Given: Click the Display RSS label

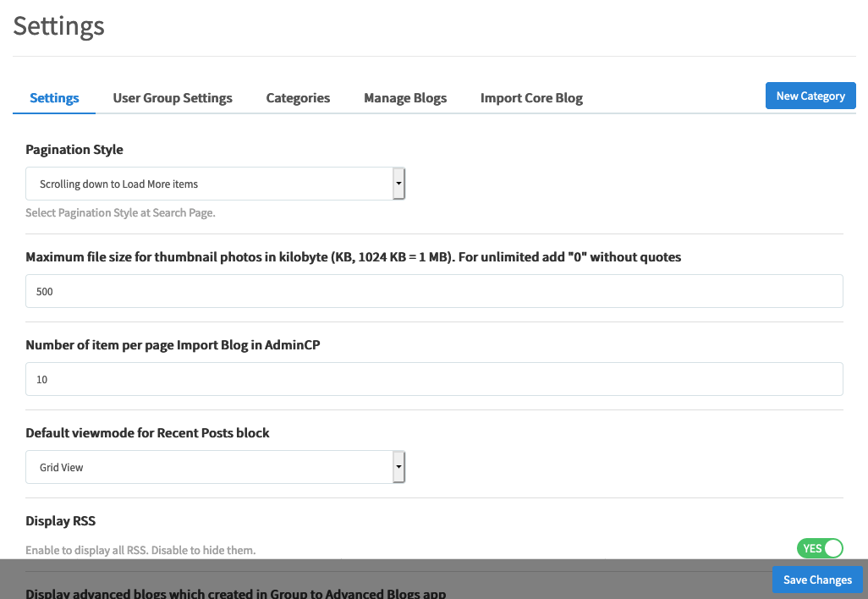Looking at the screenshot, I should point(61,521).
